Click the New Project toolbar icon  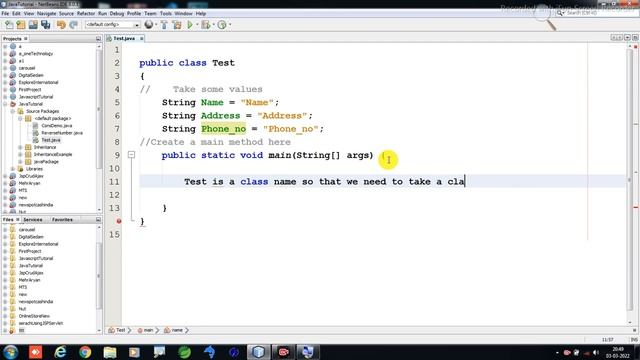[x=21, y=25]
